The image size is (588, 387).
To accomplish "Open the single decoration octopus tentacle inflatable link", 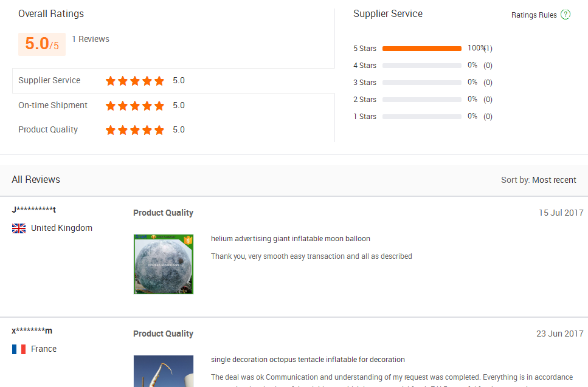I will click(308, 360).
